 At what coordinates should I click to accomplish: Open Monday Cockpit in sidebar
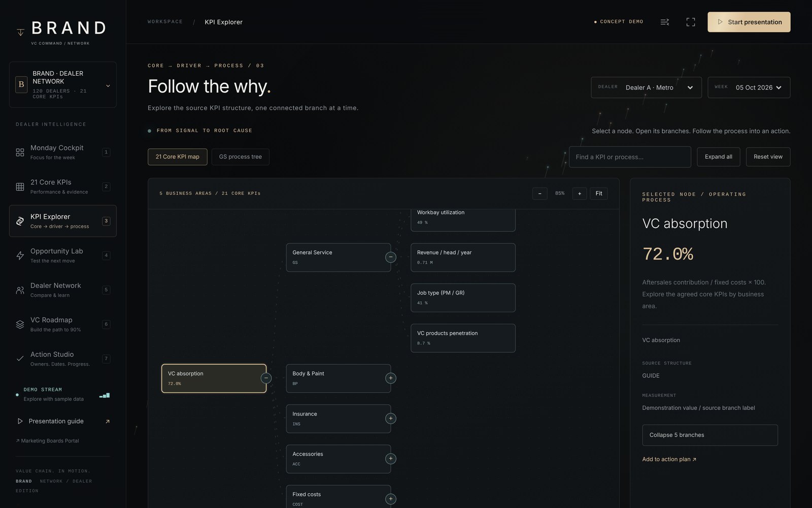pos(63,152)
